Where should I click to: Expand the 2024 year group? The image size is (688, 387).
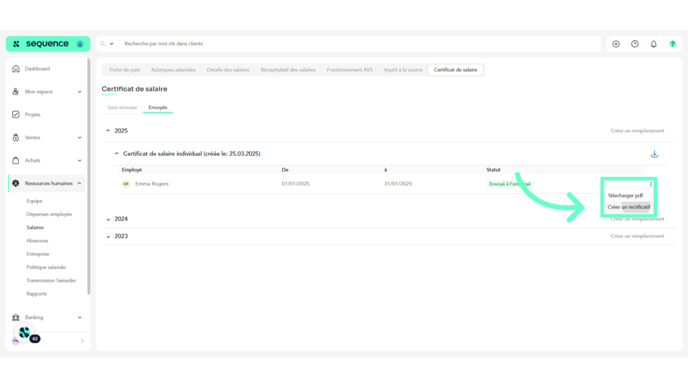[x=108, y=219]
